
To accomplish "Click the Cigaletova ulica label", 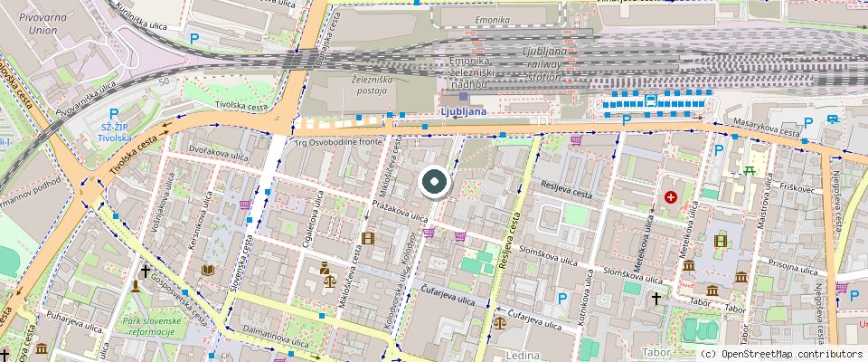I will [x=312, y=219].
